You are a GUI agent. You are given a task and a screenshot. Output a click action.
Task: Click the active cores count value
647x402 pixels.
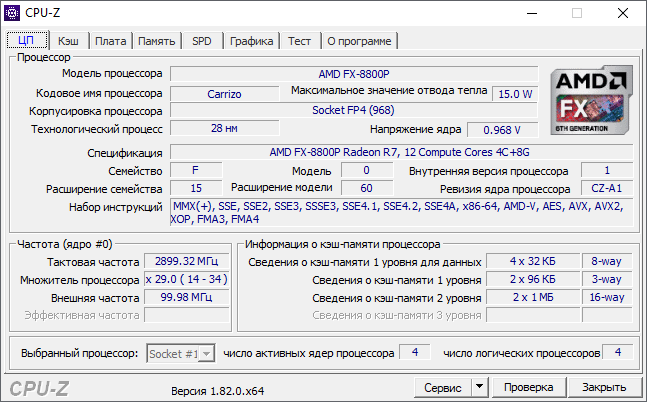pyautogui.click(x=415, y=352)
